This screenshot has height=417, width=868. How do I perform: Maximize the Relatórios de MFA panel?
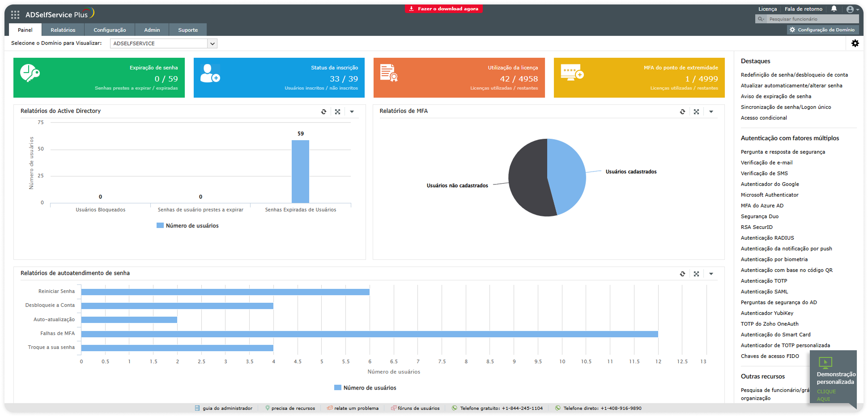pyautogui.click(x=696, y=112)
